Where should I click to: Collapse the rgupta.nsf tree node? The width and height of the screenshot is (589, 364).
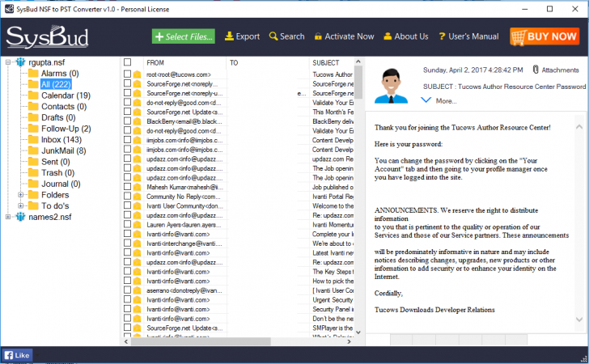point(8,62)
